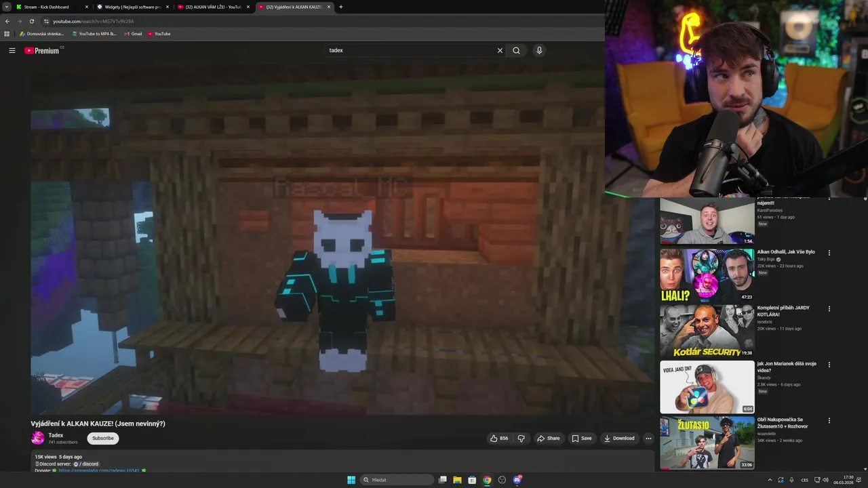Open Kotlár SECURITY video thumbnail
Image resolution: width=868 pixels, height=488 pixels.
(x=707, y=331)
